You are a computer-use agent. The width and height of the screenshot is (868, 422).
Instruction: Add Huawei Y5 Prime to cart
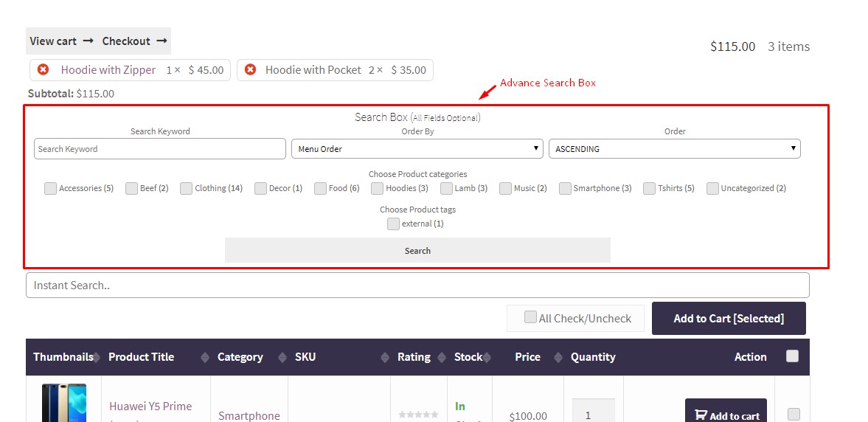tap(726, 410)
